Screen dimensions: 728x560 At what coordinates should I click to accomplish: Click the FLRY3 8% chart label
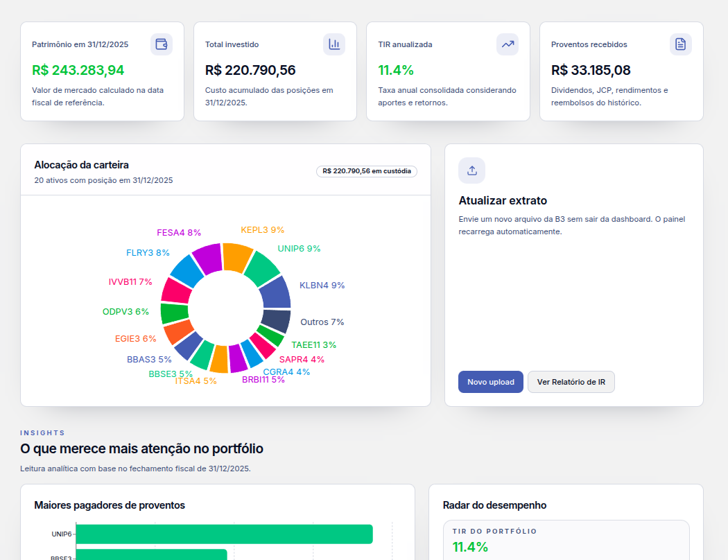148,253
